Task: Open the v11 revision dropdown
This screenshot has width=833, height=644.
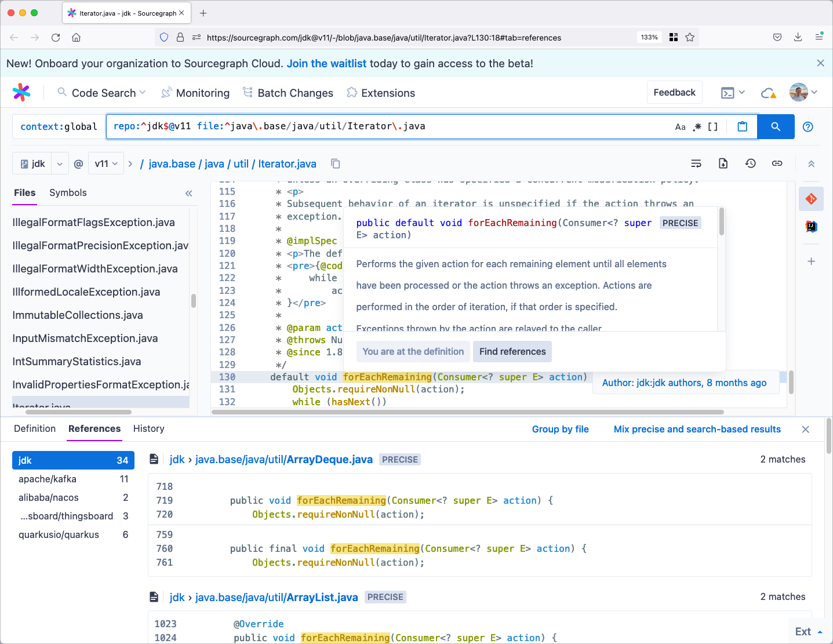Action: point(106,164)
